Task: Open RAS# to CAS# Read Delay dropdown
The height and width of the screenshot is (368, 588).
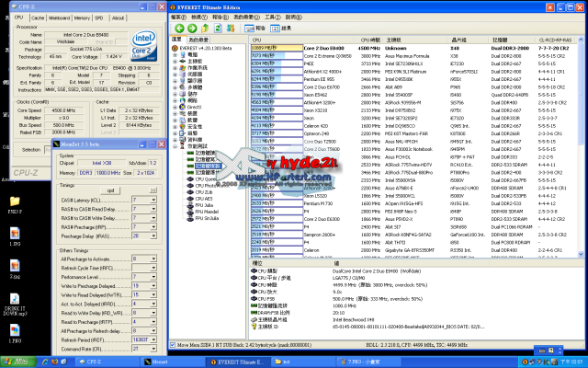Action: (x=153, y=209)
